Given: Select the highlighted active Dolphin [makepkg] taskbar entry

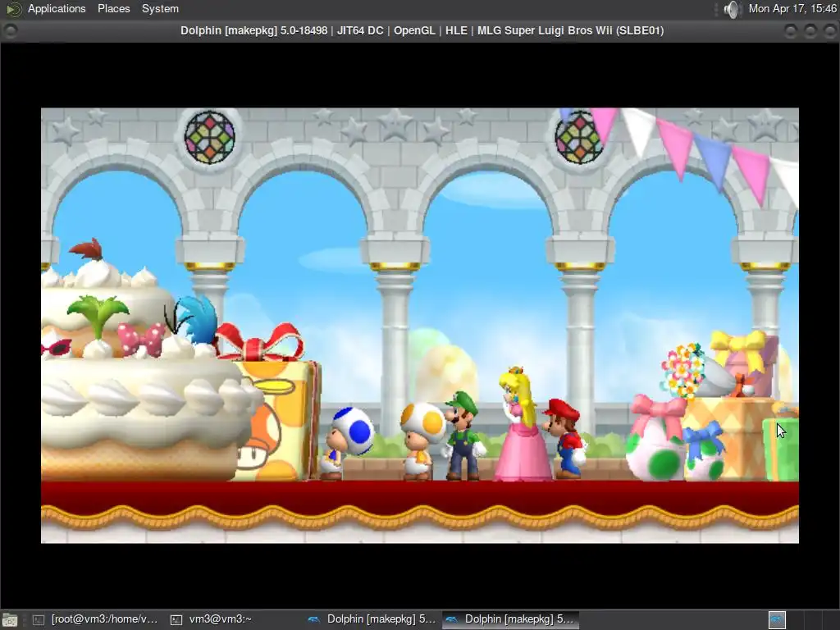Looking at the screenshot, I should pos(509,619).
